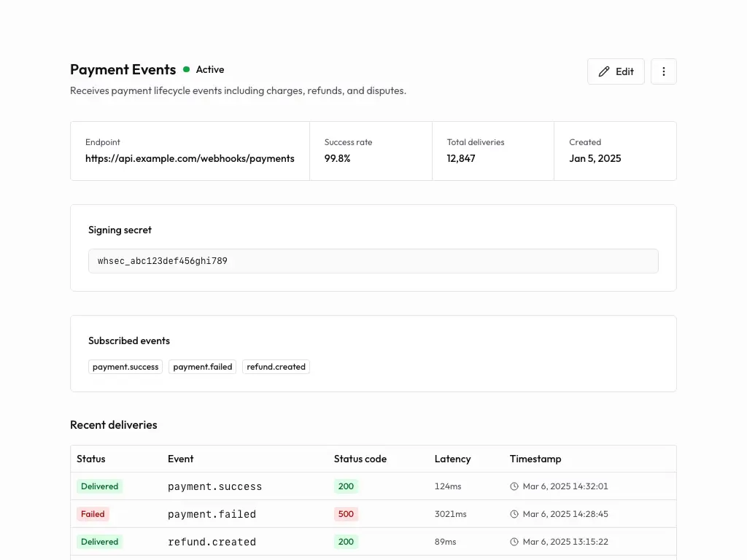This screenshot has height=560, width=747.
Task: Click the Status column header
Action: pyautogui.click(x=91, y=459)
